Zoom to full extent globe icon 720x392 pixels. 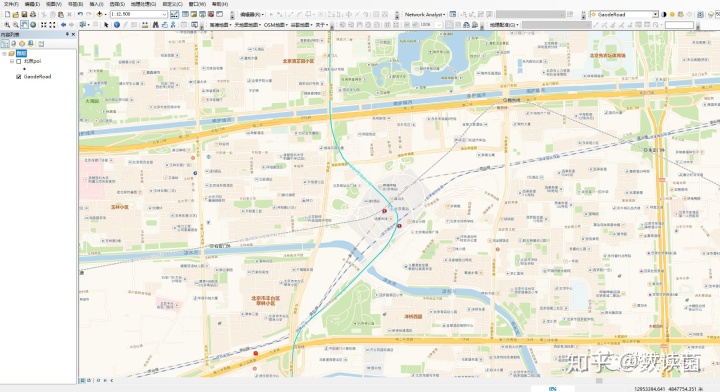(33, 24)
